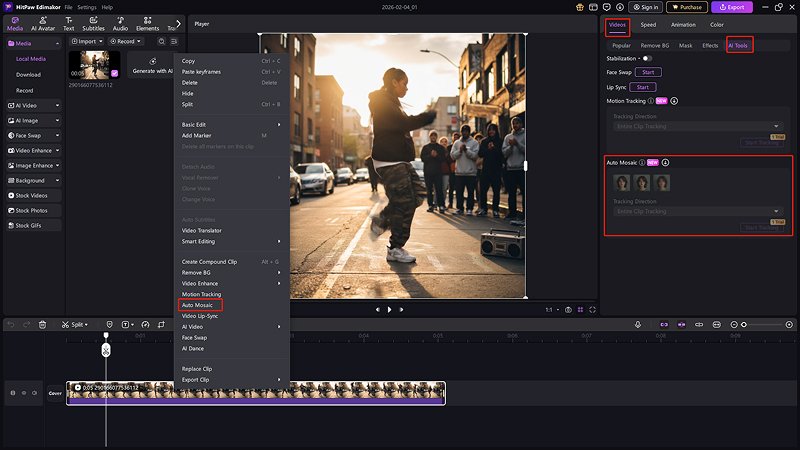The width and height of the screenshot is (800, 450).
Task: Open the Media tab in top toolbar
Action: (x=15, y=23)
